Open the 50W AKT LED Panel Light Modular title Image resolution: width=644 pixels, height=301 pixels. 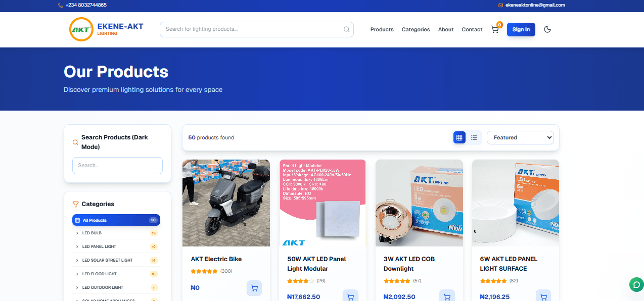(x=316, y=264)
